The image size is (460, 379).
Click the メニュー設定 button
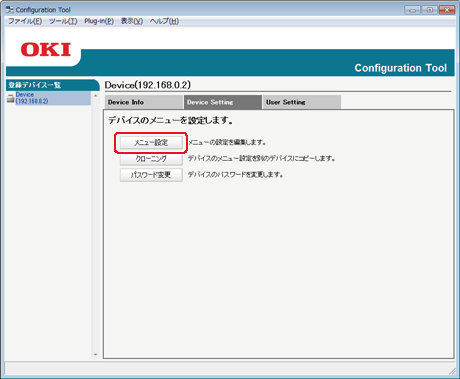pos(151,143)
